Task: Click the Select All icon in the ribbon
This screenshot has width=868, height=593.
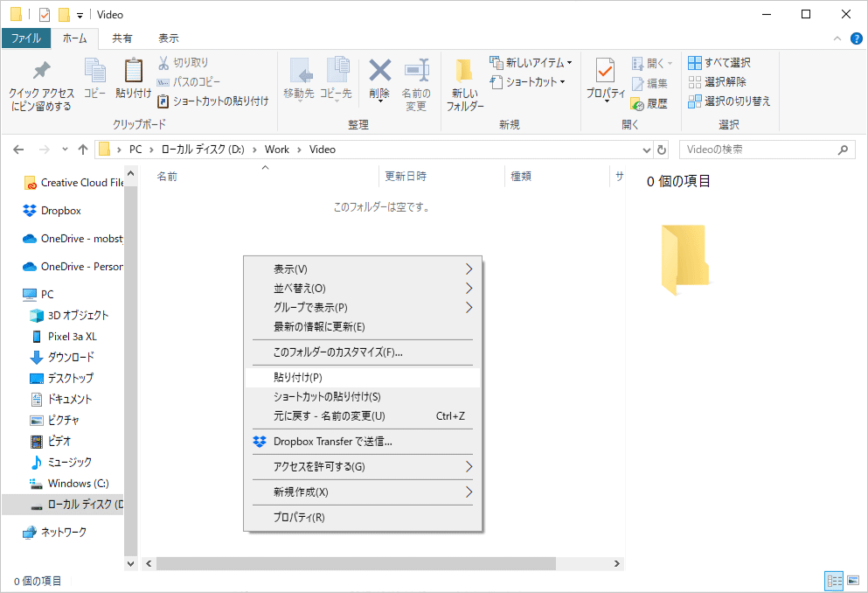Action: (695, 63)
